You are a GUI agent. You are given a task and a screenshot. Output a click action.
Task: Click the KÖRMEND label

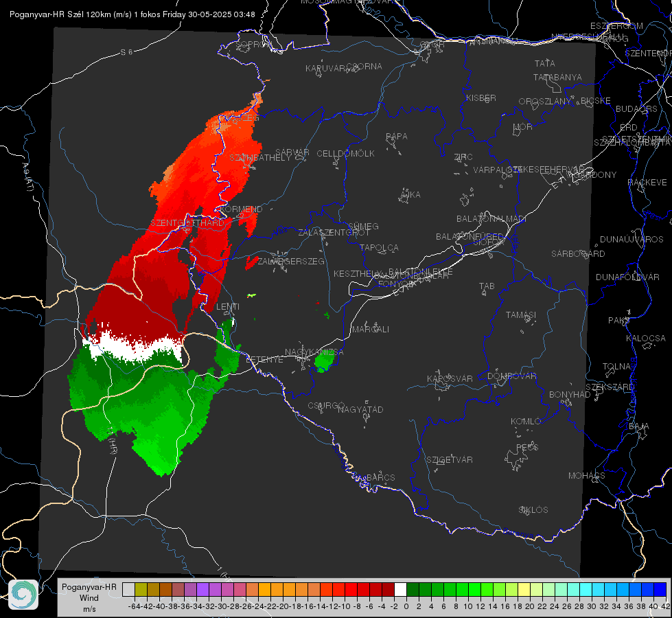pyautogui.click(x=241, y=209)
